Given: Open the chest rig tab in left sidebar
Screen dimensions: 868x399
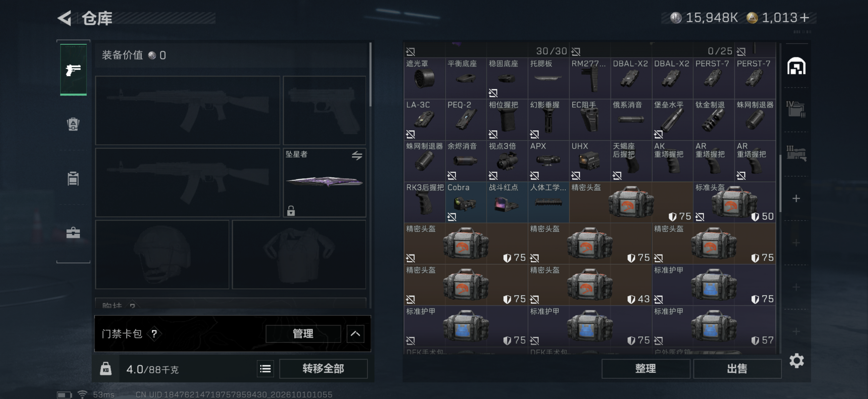Looking at the screenshot, I should tap(73, 178).
